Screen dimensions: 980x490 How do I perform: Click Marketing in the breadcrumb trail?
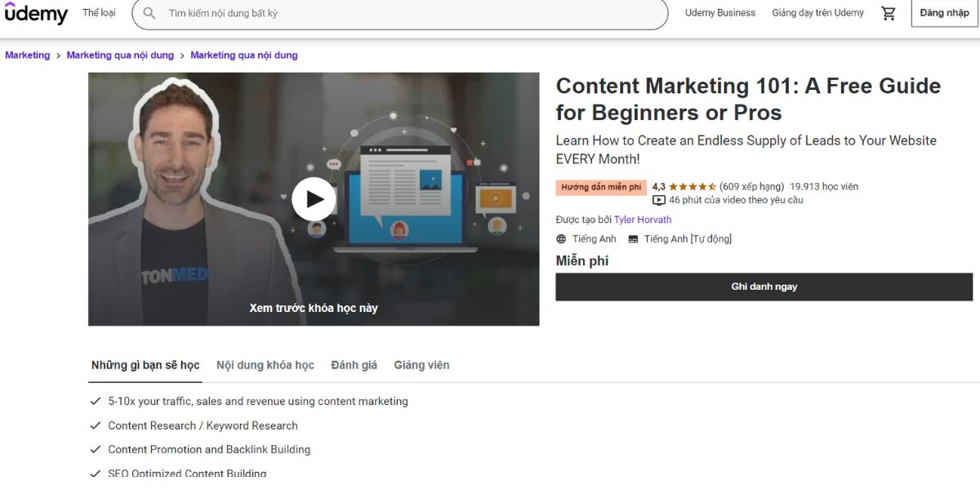click(x=26, y=55)
